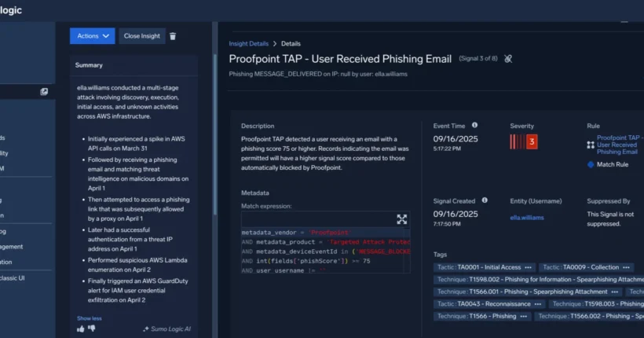This screenshot has width=644, height=338.
Task: Click the Technique T1566.002 Phishing tag
Action: pyautogui.click(x=589, y=316)
